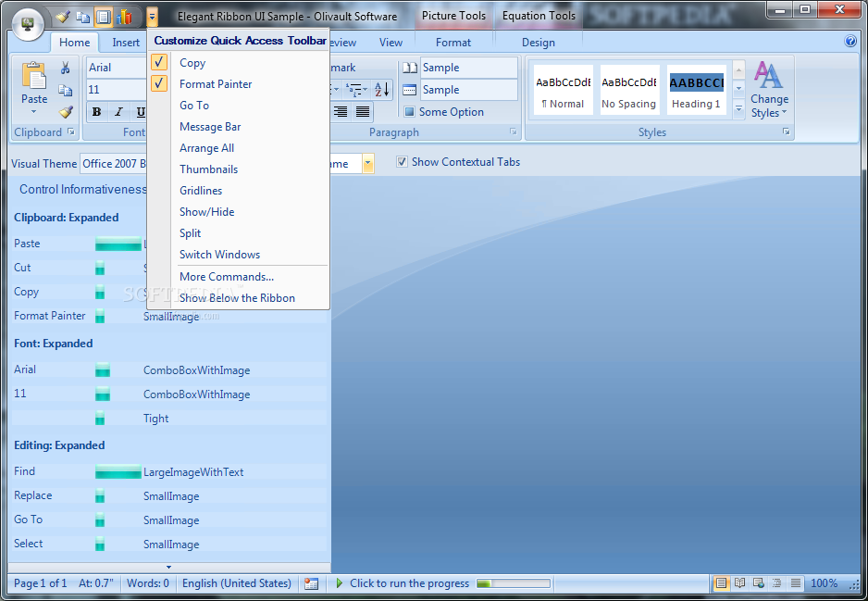The height and width of the screenshot is (601, 868).
Task: Select Switch Windows menu entry
Action: pyautogui.click(x=219, y=255)
